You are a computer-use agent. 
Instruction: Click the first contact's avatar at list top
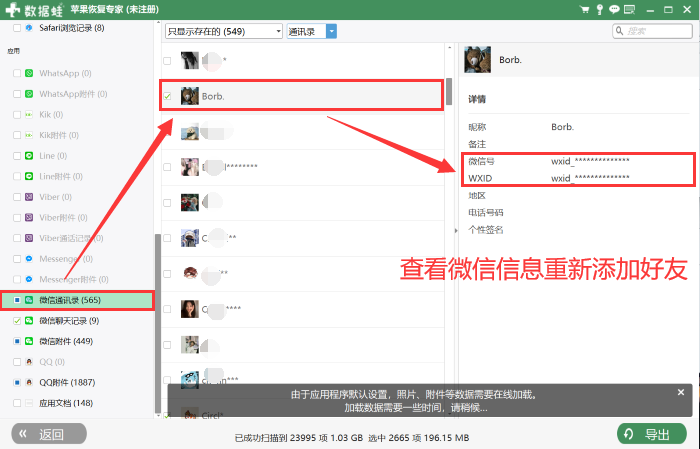[190, 60]
